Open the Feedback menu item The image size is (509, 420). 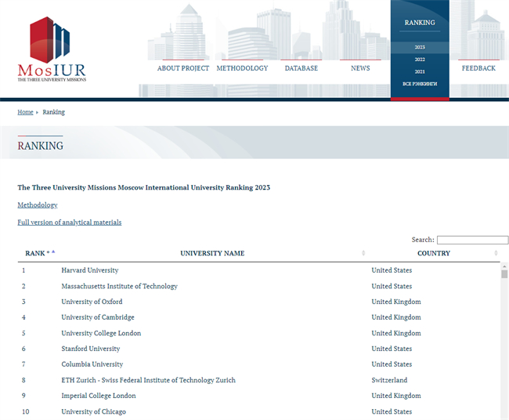coord(478,68)
